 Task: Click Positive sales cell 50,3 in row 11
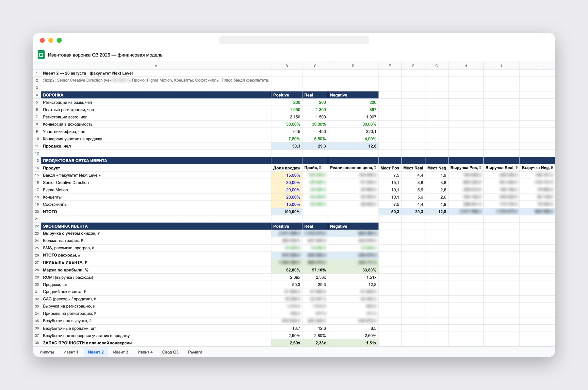click(x=286, y=146)
